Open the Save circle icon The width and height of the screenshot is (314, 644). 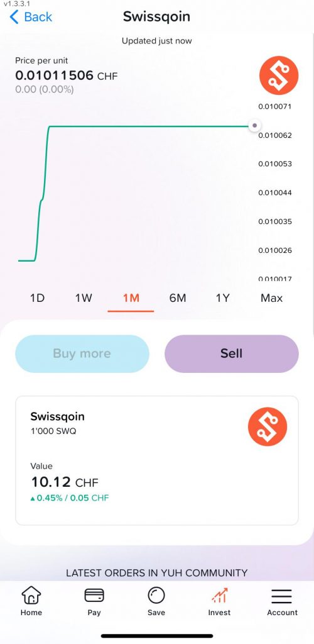coord(156,595)
